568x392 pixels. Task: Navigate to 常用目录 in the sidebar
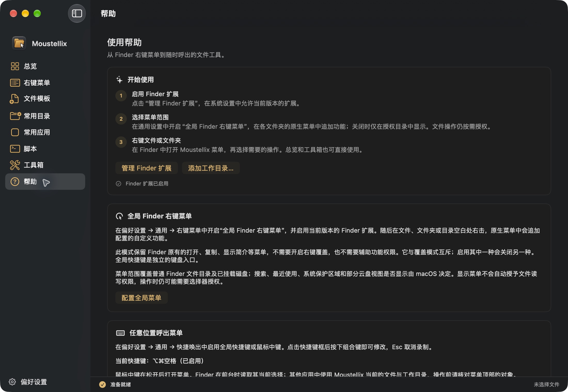click(45, 116)
